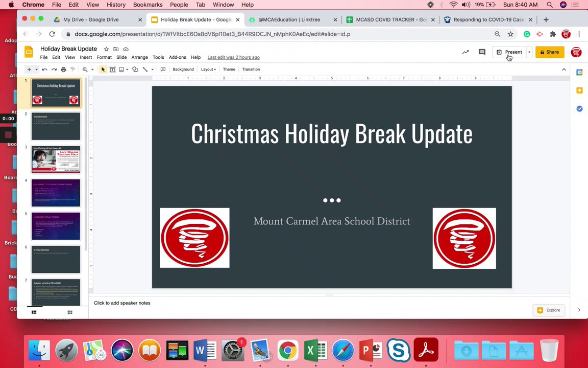Switch to the MCASD COVID TRACKER tab

point(390,19)
